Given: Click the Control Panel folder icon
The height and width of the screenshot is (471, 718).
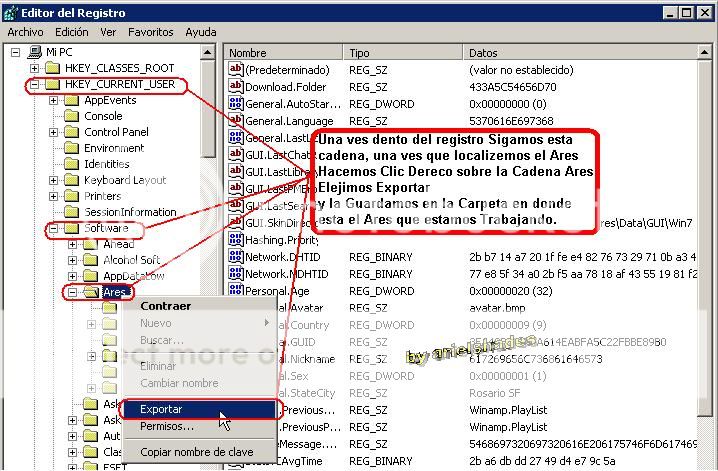Looking at the screenshot, I should pyautogui.click(x=73, y=132).
